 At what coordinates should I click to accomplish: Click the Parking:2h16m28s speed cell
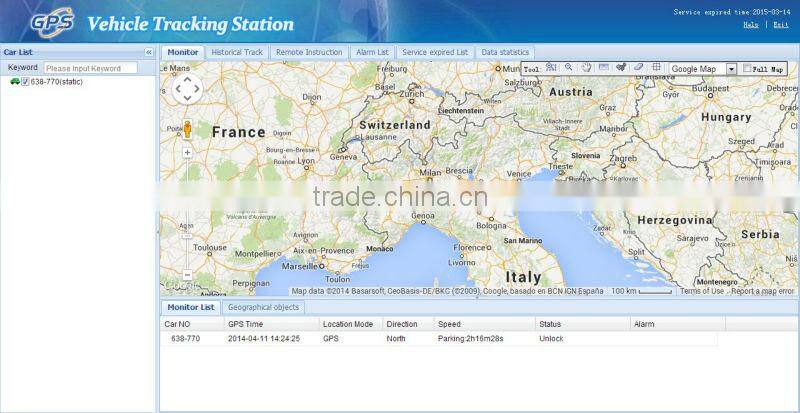pos(470,339)
